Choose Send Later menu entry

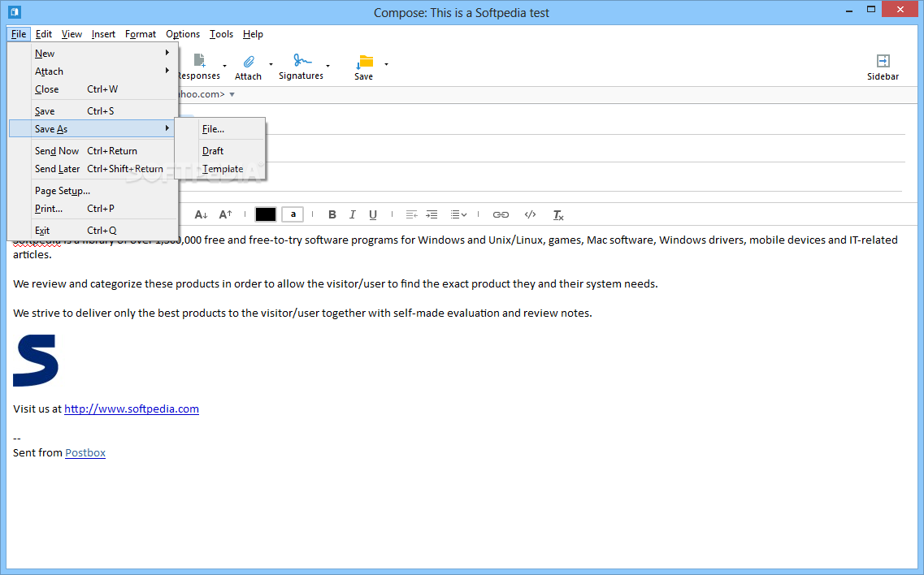tap(93, 169)
